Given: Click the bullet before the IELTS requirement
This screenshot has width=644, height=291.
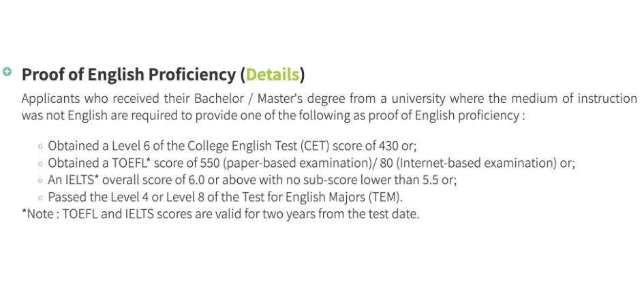Looking at the screenshot, I should pos(41,181).
